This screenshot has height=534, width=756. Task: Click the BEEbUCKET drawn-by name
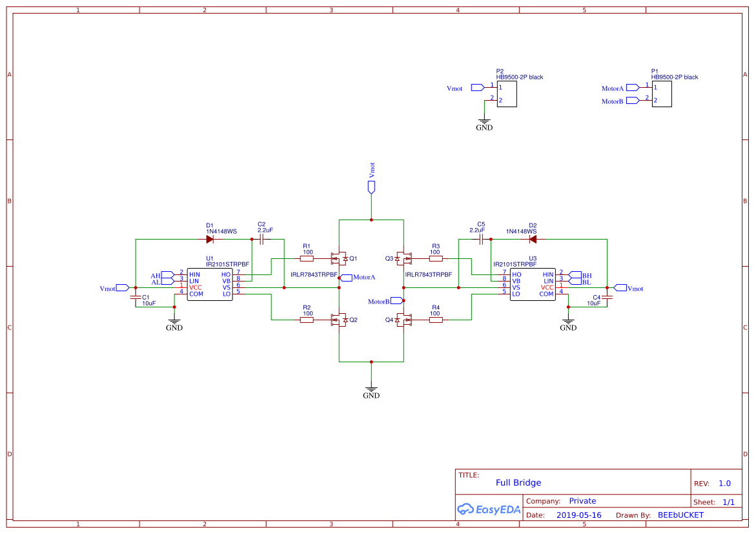pos(680,515)
